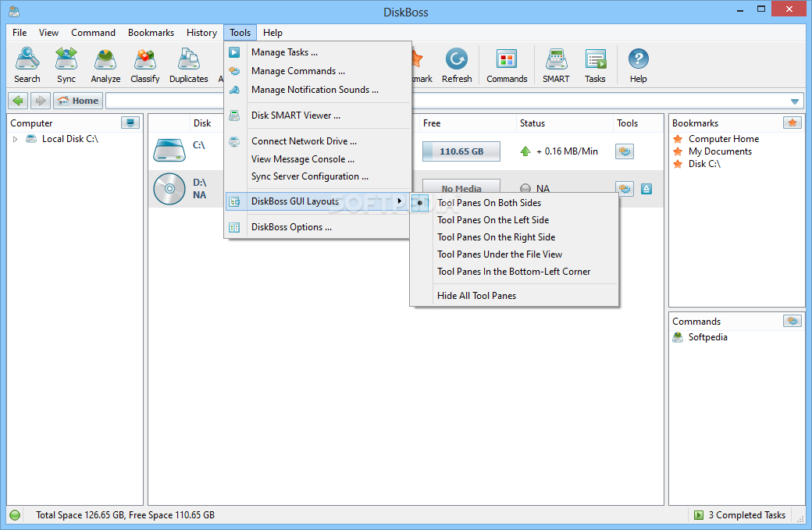The height and width of the screenshot is (530, 812).
Task: Open tools icon for the C:\ disk row
Action: pos(625,151)
